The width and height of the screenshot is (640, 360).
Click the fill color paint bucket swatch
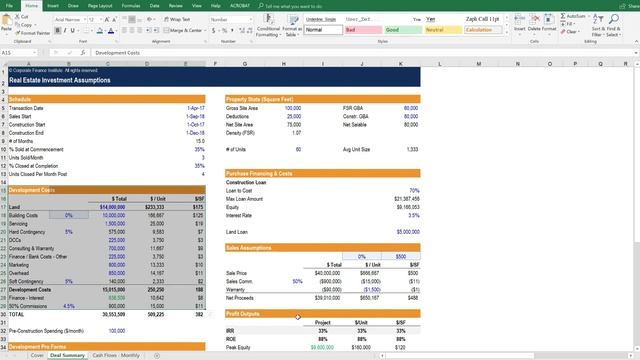click(x=100, y=31)
